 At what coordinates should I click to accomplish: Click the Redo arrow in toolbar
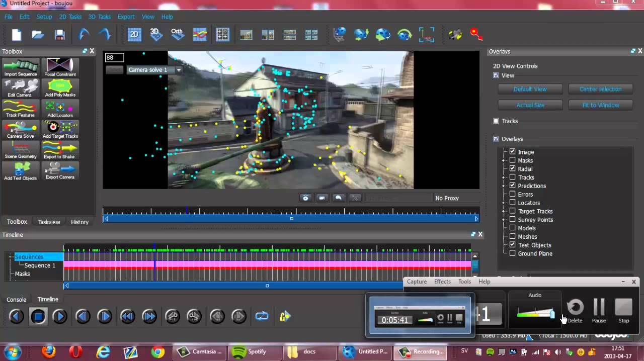pos(105,34)
